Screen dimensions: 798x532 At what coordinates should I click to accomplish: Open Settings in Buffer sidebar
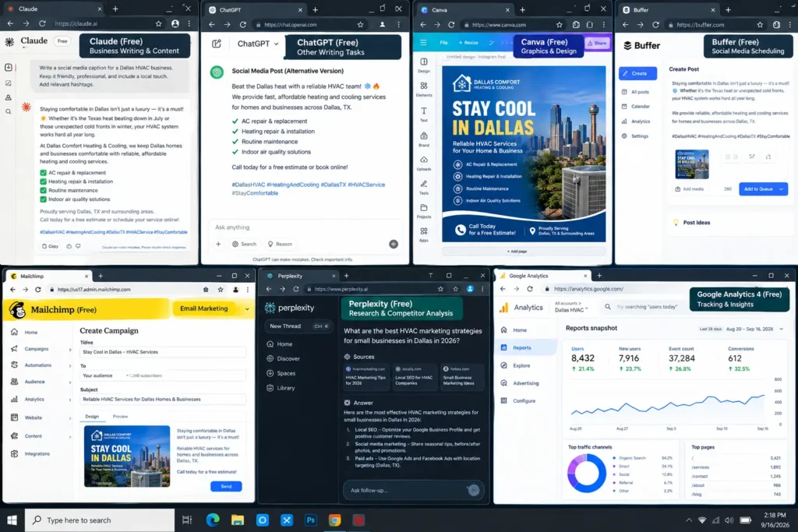(x=635, y=136)
